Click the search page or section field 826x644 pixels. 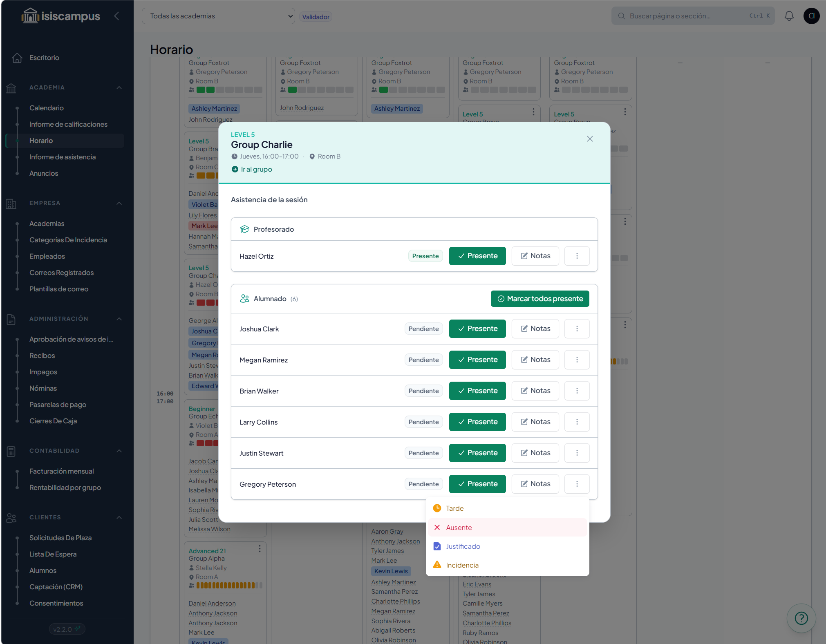[x=693, y=16]
